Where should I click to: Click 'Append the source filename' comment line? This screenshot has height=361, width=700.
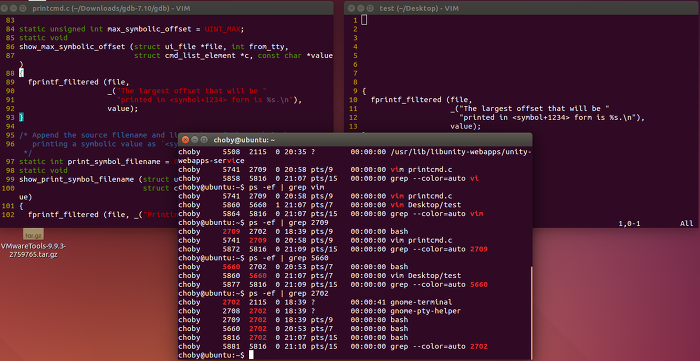tap(99, 135)
